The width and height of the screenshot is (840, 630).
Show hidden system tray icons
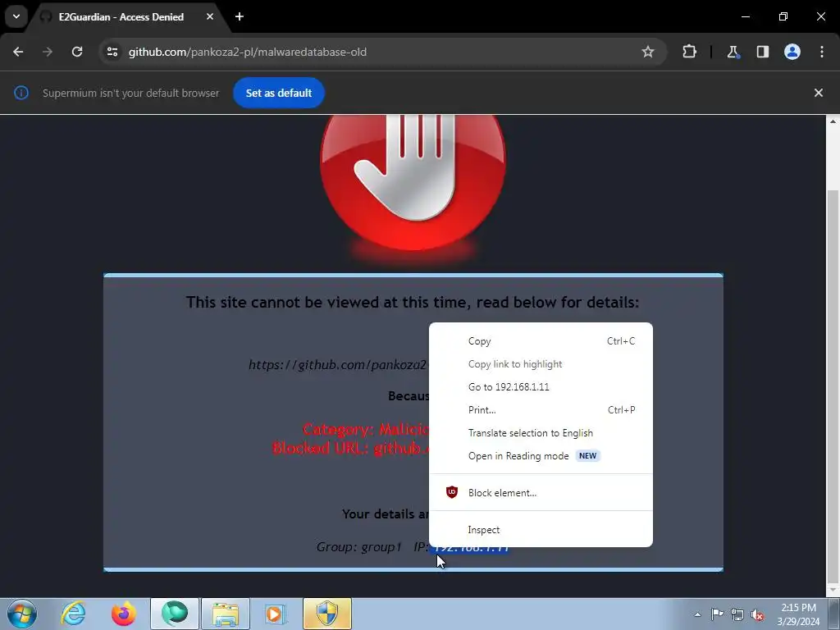(697, 614)
